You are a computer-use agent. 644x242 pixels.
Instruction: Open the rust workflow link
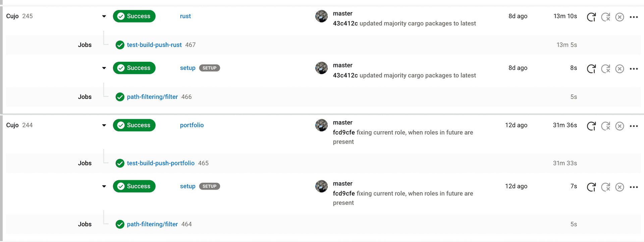[x=185, y=16]
